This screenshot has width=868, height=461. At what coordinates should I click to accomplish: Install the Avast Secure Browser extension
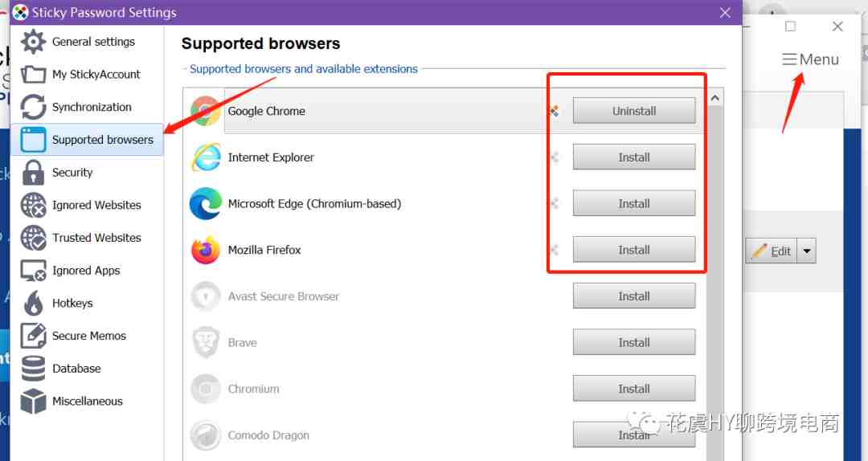click(x=634, y=296)
